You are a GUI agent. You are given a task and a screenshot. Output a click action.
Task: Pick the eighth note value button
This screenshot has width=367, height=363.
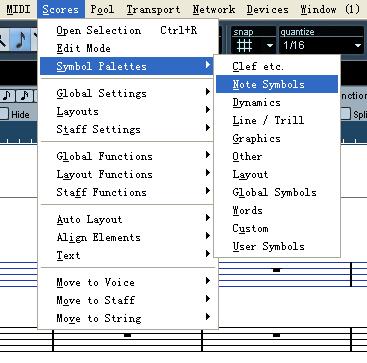coord(8,96)
